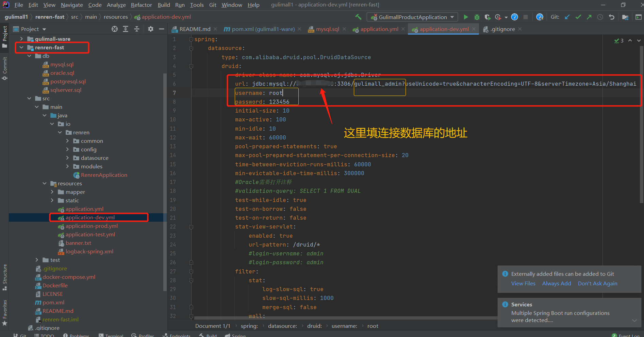Run with Coverage shield icon
644x337 pixels.
(488, 17)
